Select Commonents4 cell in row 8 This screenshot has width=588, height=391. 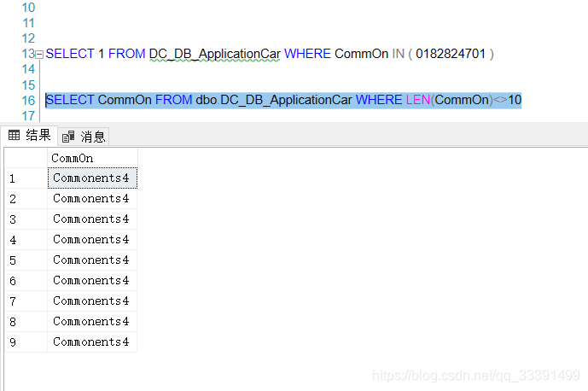92,321
